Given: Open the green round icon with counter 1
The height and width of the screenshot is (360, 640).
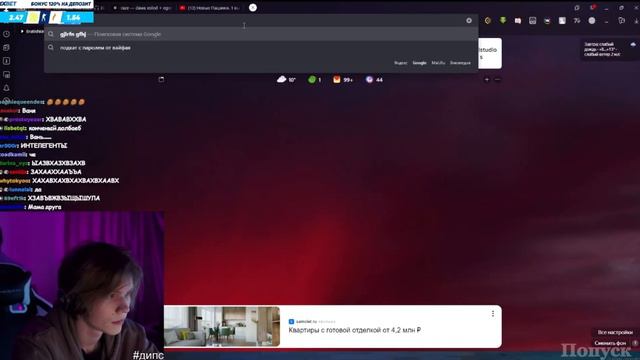Looking at the screenshot, I should click(x=315, y=80).
